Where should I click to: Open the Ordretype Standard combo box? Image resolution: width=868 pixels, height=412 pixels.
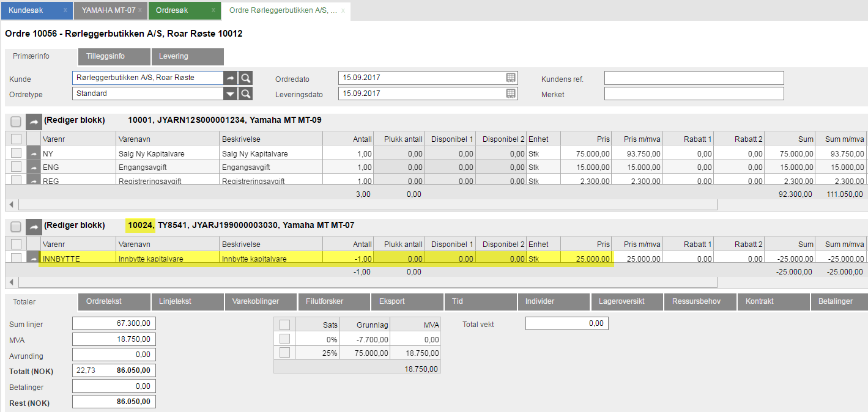click(147, 94)
